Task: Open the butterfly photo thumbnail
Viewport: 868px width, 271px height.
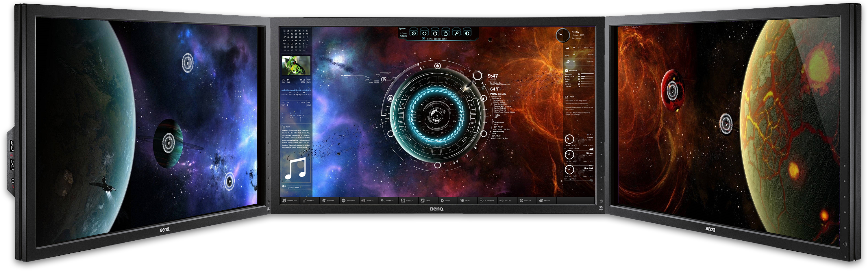Action: click(296, 65)
